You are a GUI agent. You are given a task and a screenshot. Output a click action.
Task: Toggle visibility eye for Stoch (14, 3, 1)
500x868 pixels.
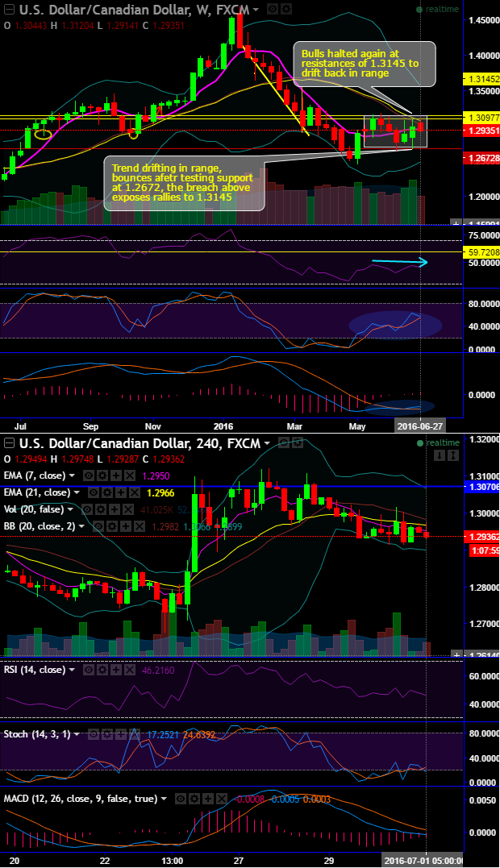tap(94, 734)
